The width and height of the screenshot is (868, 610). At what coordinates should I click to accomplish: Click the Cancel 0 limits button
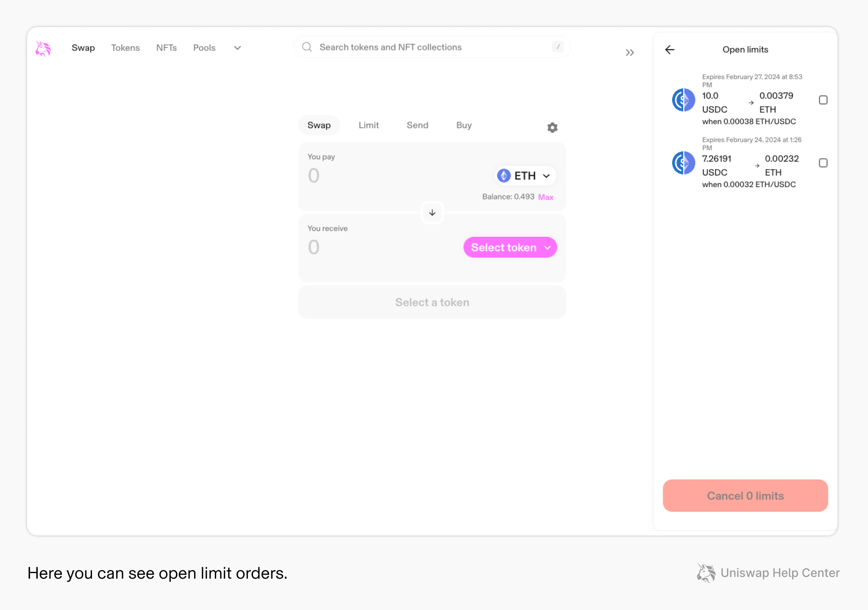pyautogui.click(x=745, y=496)
